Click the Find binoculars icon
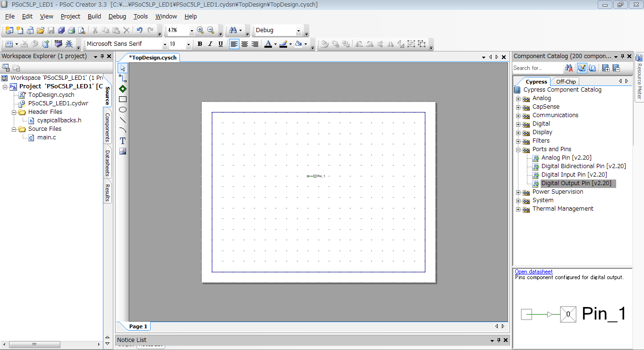This screenshot has height=350, width=644. 233,30
